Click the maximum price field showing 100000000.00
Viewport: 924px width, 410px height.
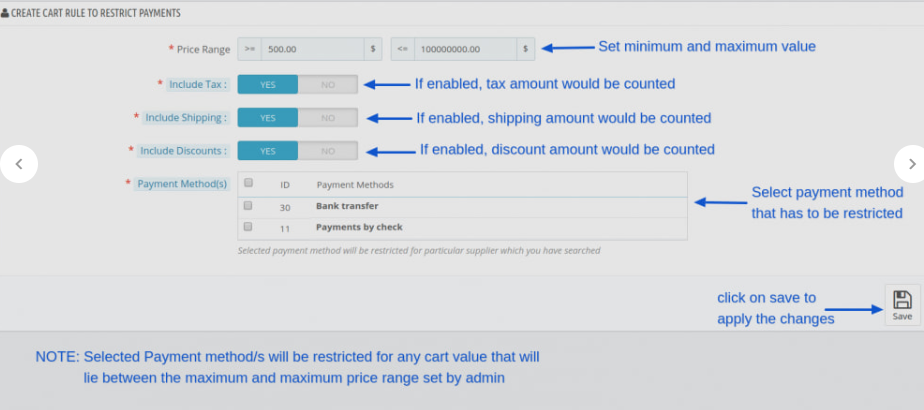pos(463,48)
